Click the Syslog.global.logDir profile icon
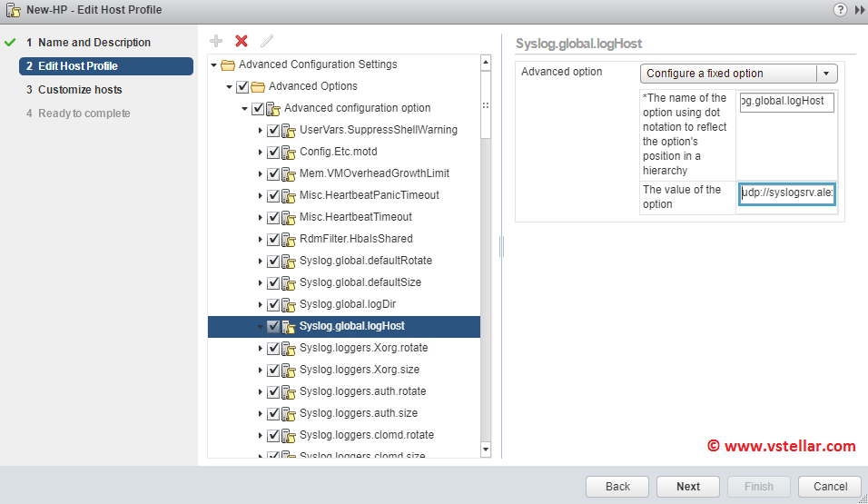The height and width of the screenshot is (504, 868). coord(289,304)
